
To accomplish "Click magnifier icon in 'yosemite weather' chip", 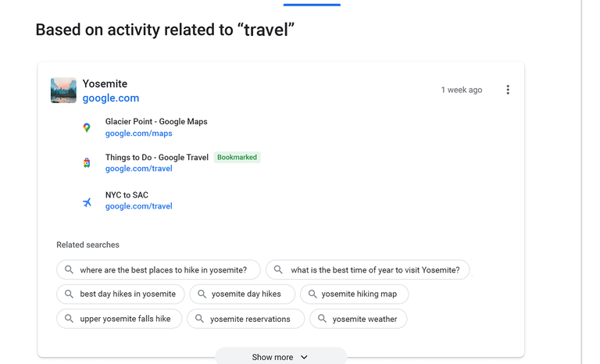I will coord(322,319).
